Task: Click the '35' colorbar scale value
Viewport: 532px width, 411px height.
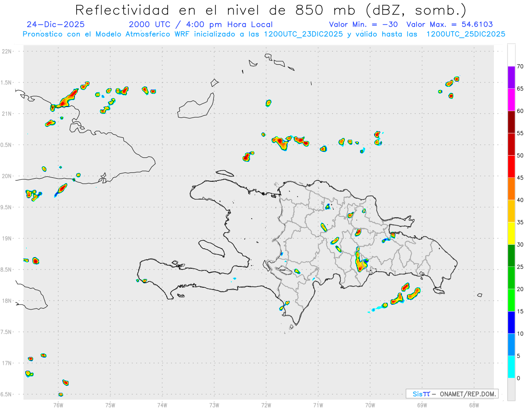Action: click(x=520, y=222)
